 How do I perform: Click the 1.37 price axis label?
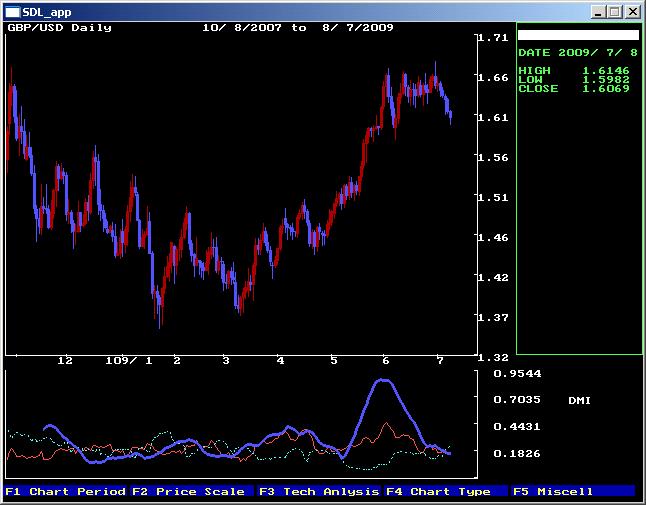[493, 318]
